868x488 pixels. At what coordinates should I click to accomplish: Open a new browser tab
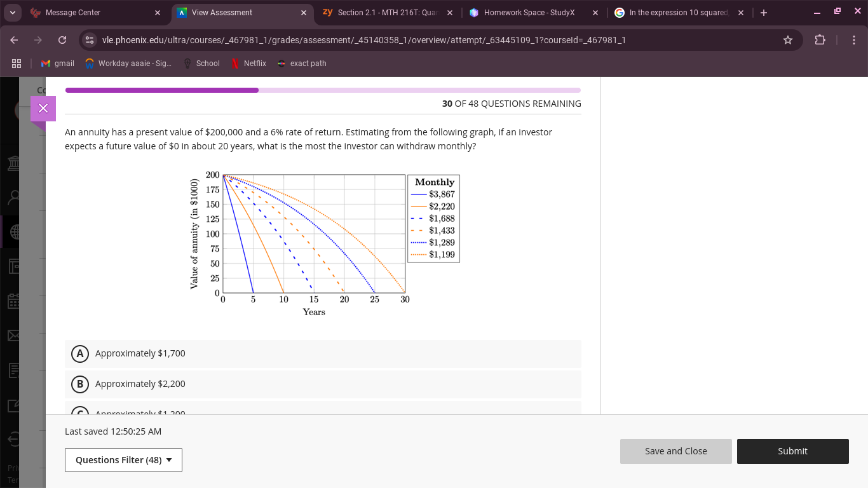(x=764, y=13)
